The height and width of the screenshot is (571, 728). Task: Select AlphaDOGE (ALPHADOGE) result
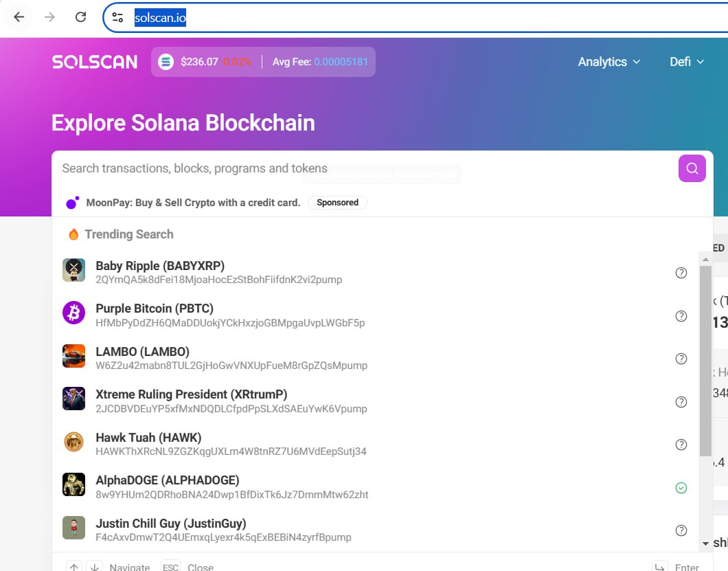tap(376, 487)
